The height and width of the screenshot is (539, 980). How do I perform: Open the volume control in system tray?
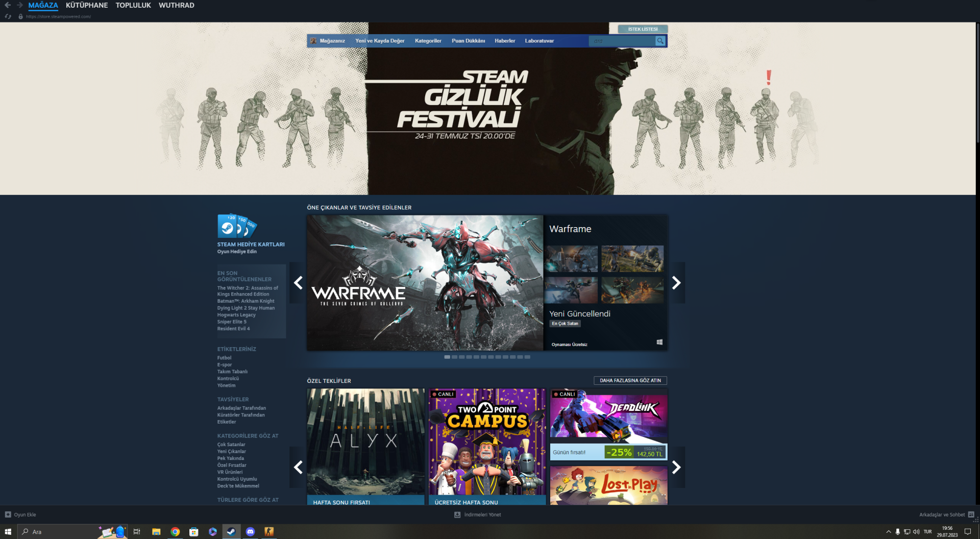tap(916, 532)
